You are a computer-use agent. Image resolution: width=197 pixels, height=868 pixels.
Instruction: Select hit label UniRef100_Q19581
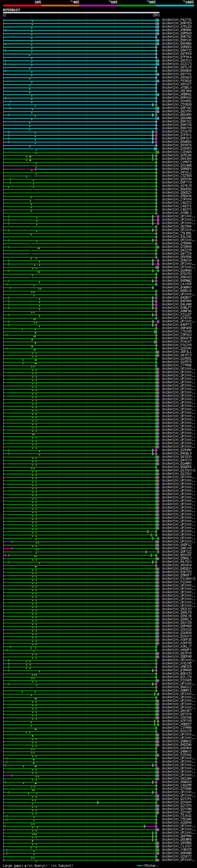tap(176, 358)
